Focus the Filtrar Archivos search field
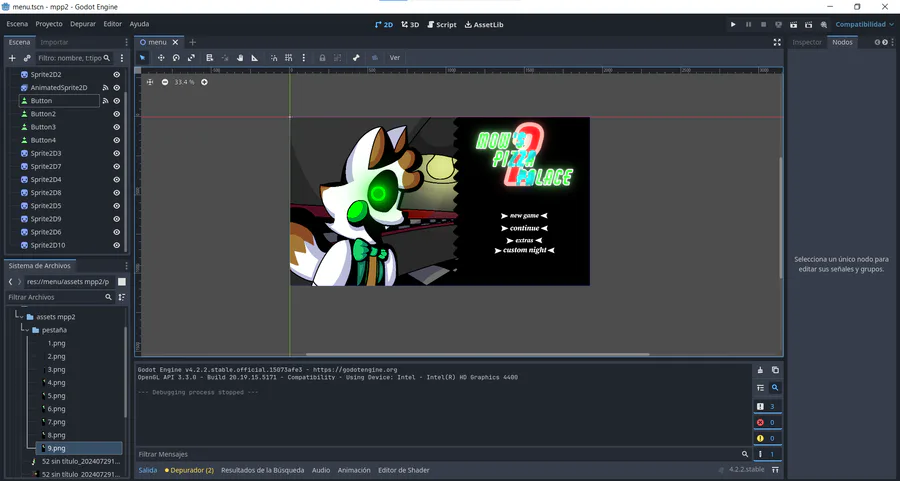 click(x=60, y=297)
